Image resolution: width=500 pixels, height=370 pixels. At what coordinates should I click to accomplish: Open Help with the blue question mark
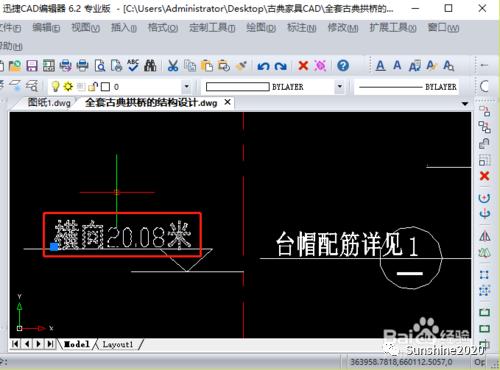click(x=343, y=66)
